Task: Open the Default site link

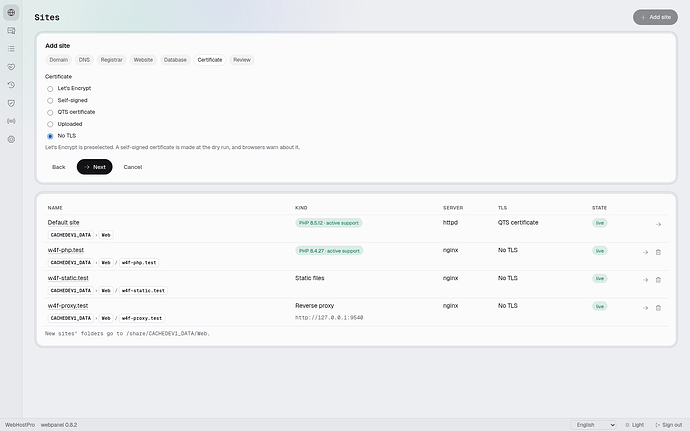Action: pyautogui.click(x=63, y=223)
